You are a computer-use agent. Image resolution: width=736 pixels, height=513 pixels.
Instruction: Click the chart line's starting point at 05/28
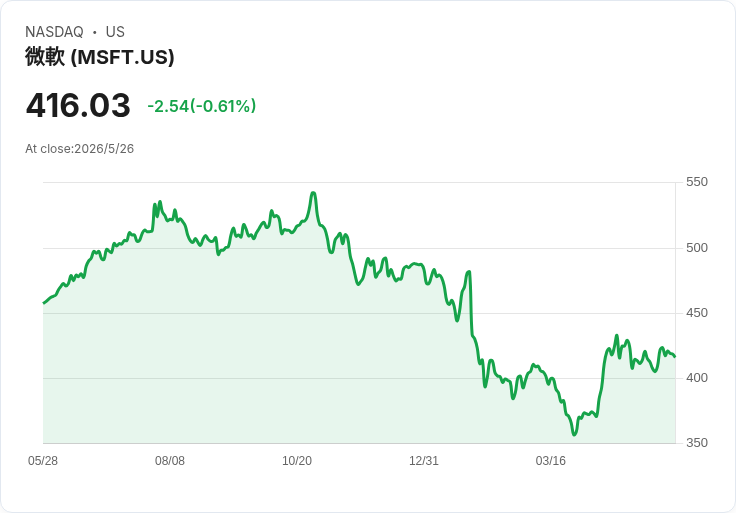(44, 303)
